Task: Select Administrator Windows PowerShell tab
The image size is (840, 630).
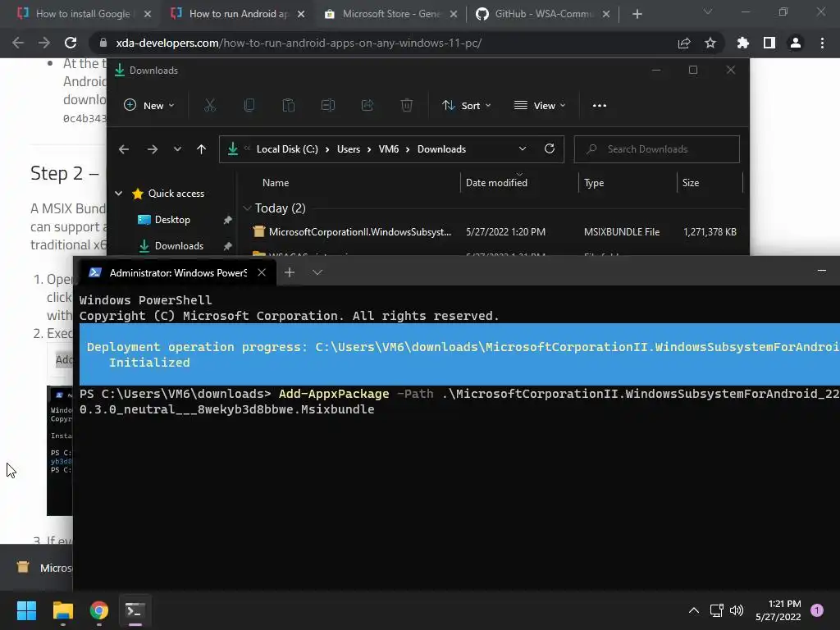Action: [177, 272]
